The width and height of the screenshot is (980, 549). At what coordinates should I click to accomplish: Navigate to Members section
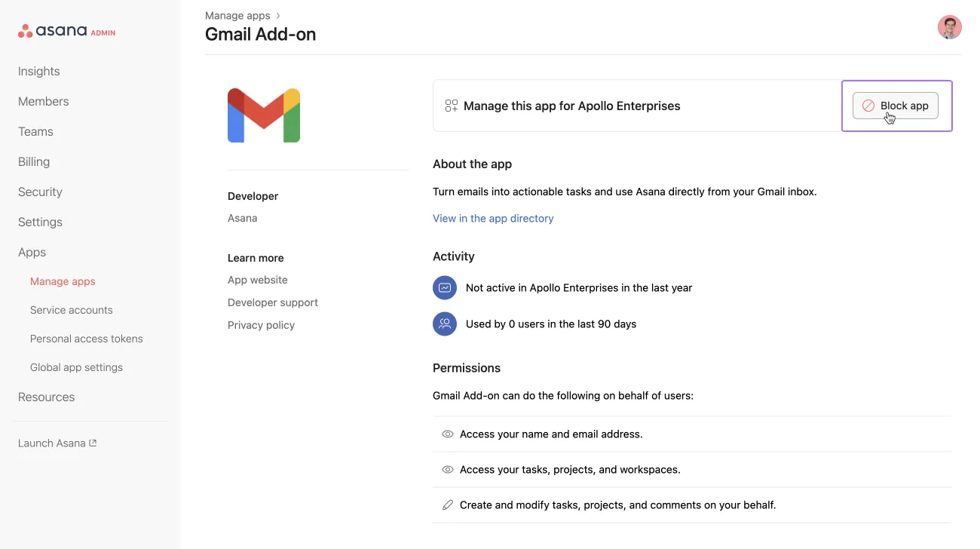click(x=44, y=101)
